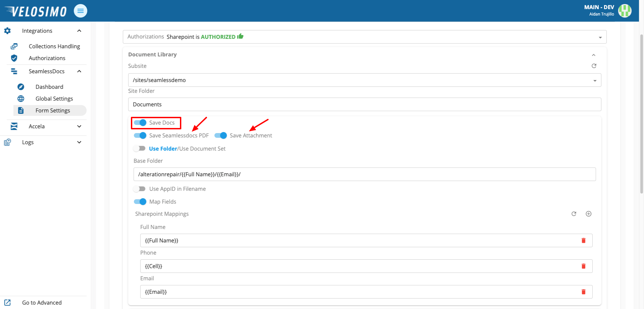Viewport: 644px width, 309px height.
Task: Click the MAIN - DEV environment label
Action: tap(599, 7)
